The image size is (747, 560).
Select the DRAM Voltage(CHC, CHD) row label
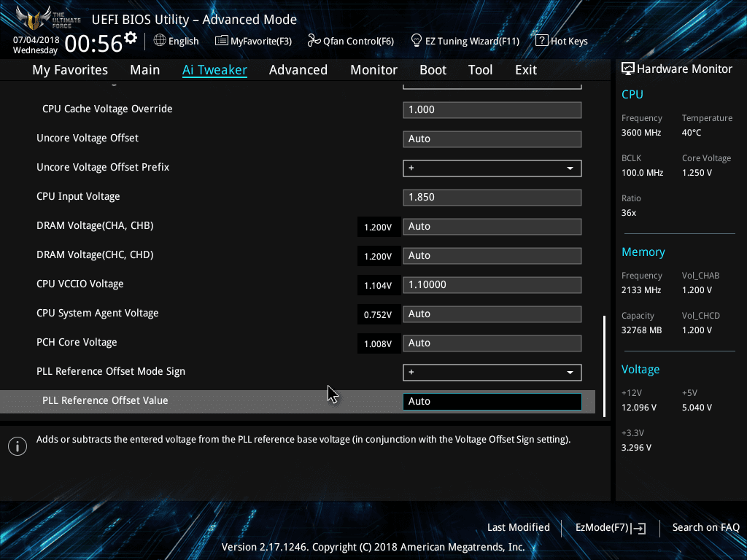[x=95, y=254]
